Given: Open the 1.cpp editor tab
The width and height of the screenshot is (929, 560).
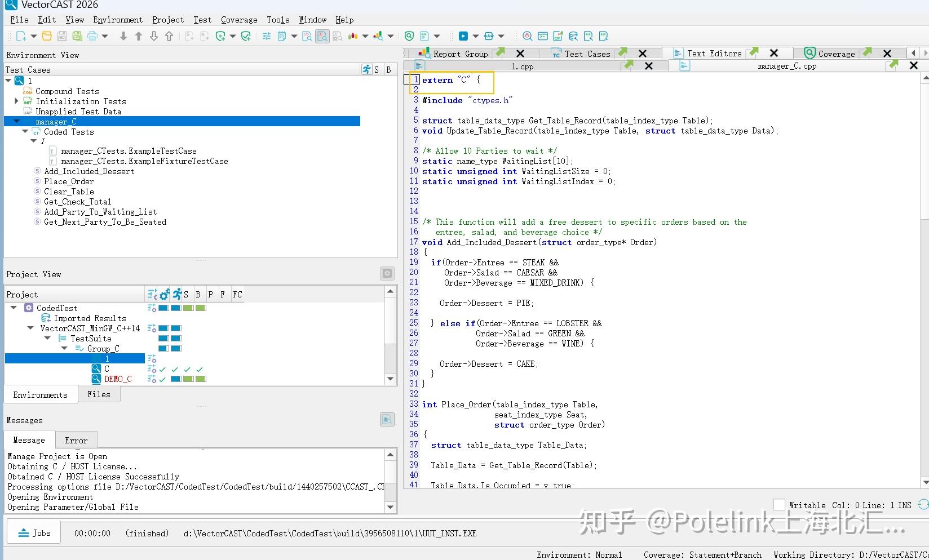Looking at the screenshot, I should (x=523, y=66).
